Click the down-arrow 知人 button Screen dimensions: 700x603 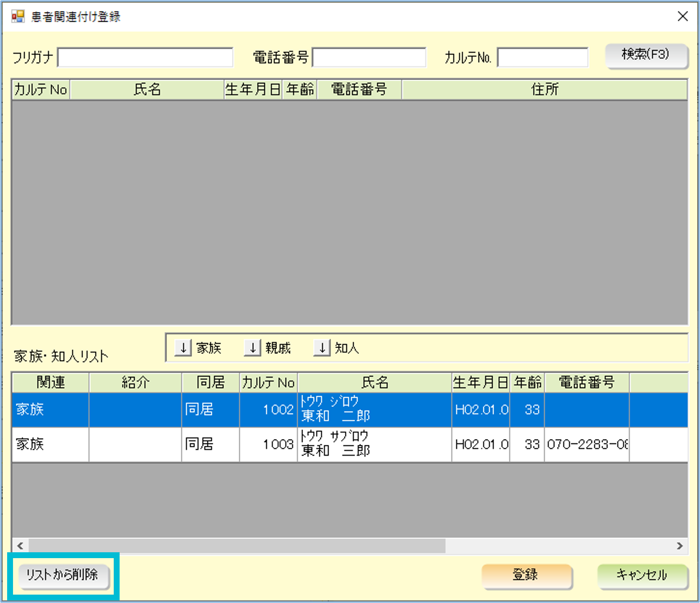(x=322, y=348)
